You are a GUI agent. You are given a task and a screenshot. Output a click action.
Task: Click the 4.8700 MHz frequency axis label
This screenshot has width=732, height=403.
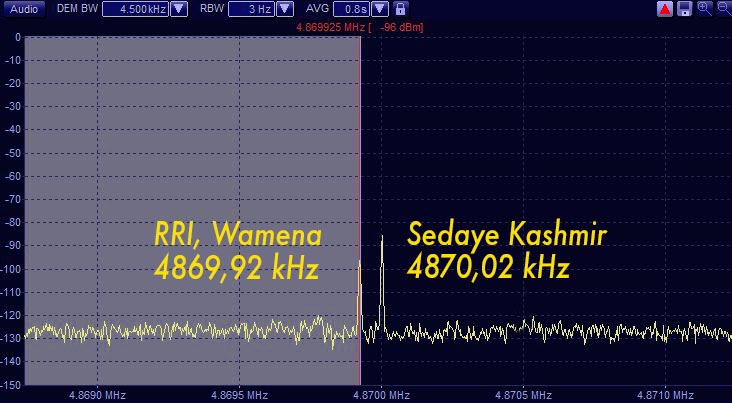[381, 394]
